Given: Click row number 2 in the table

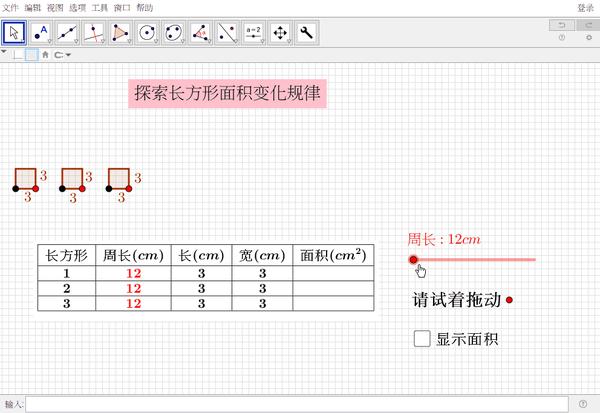Looking at the screenshot, I should (67, 288).
